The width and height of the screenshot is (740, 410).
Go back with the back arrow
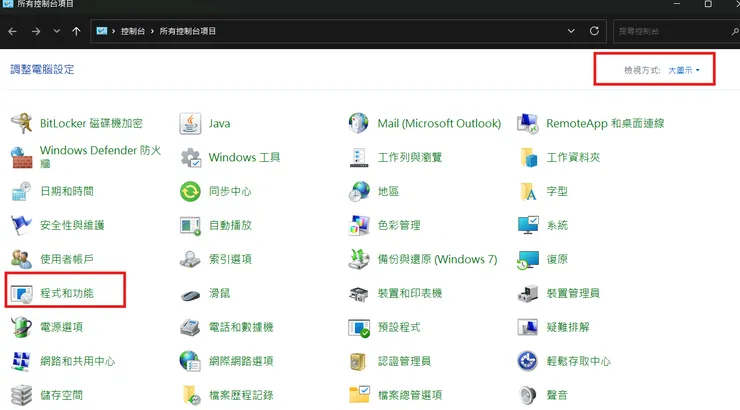(13, 31)
